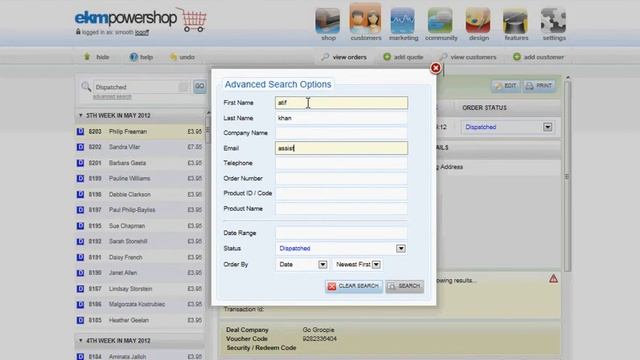Select order 8186 Malgorzata Kostrubiec
Viewport: 640px width, 360px height.
(140, 304)
